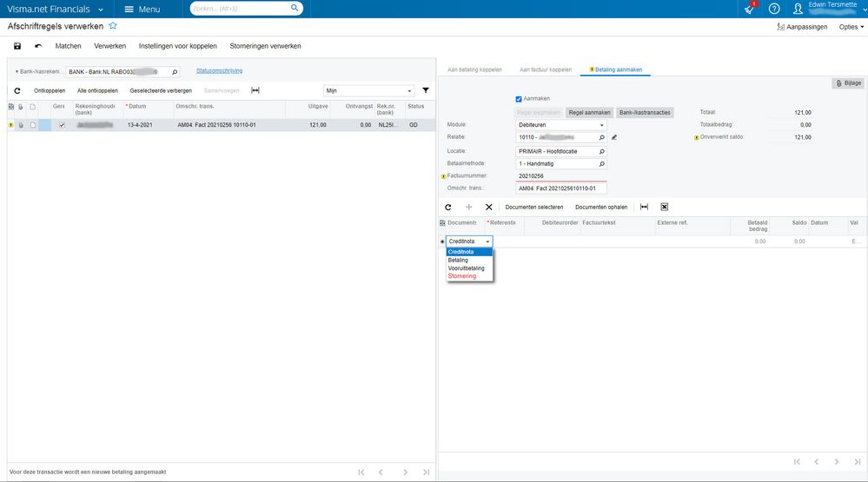Open the notifications icon in top bar
The height and width of the screenshot is (482, 868).
749,9
